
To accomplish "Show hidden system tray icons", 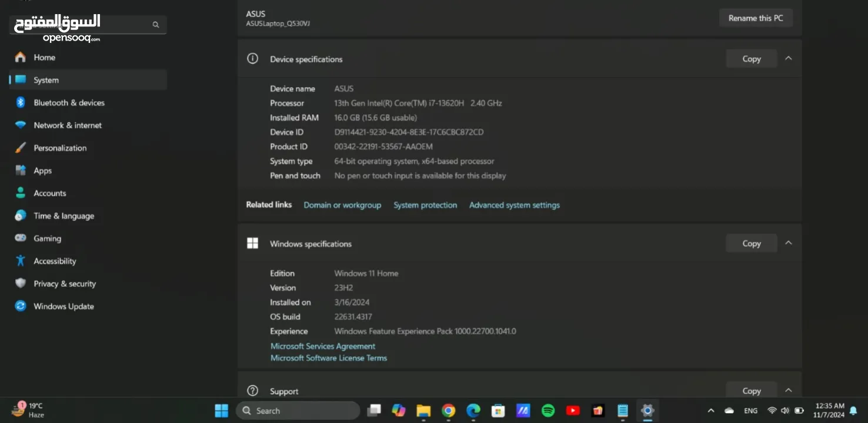I will (711, 411).
